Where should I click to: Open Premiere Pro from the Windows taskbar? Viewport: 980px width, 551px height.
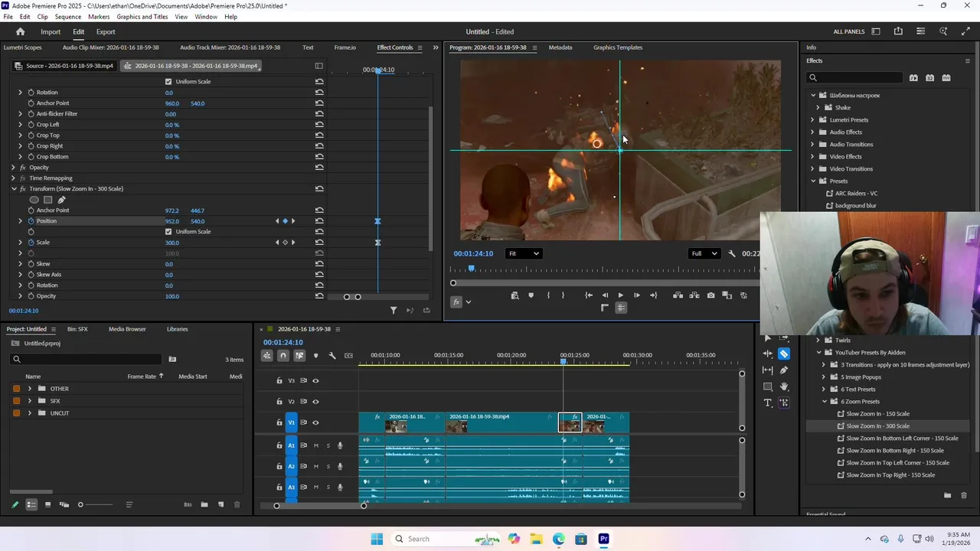coord(603,539)
